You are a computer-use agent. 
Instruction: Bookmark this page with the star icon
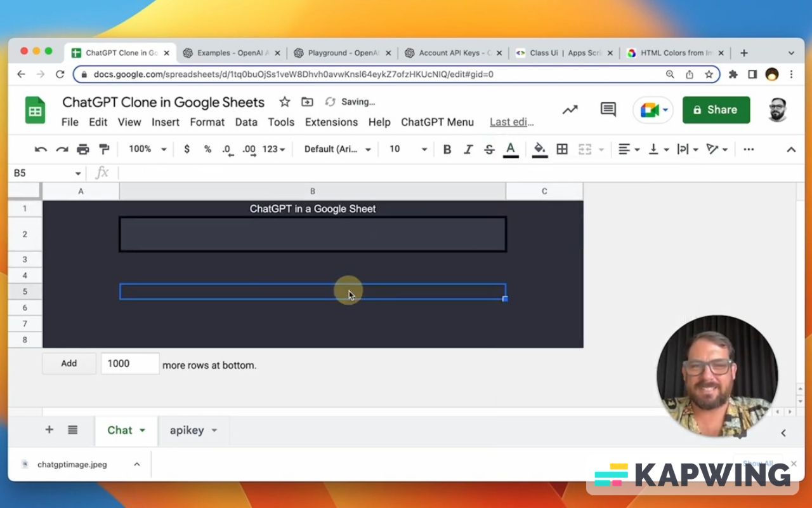click(x=709, y=74)
